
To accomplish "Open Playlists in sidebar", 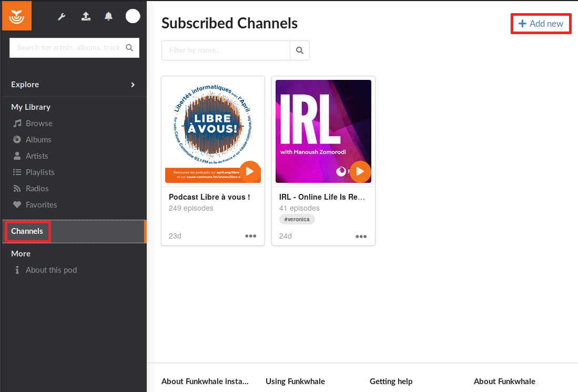I will 40,172.
